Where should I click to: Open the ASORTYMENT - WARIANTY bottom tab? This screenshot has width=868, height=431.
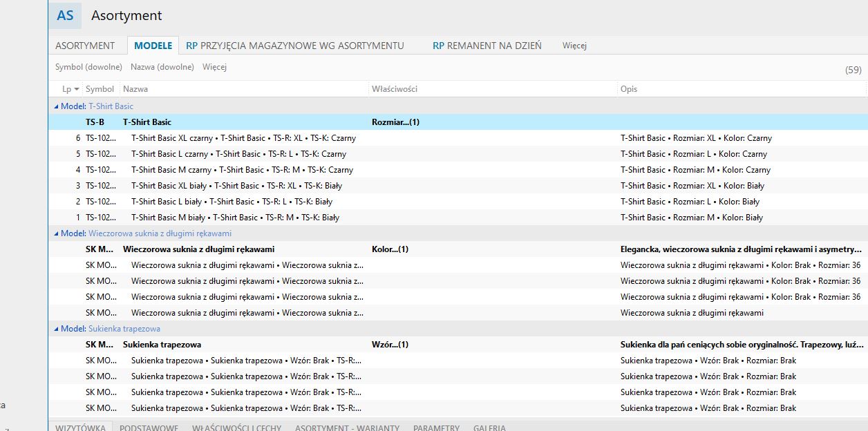pos(347,428)
